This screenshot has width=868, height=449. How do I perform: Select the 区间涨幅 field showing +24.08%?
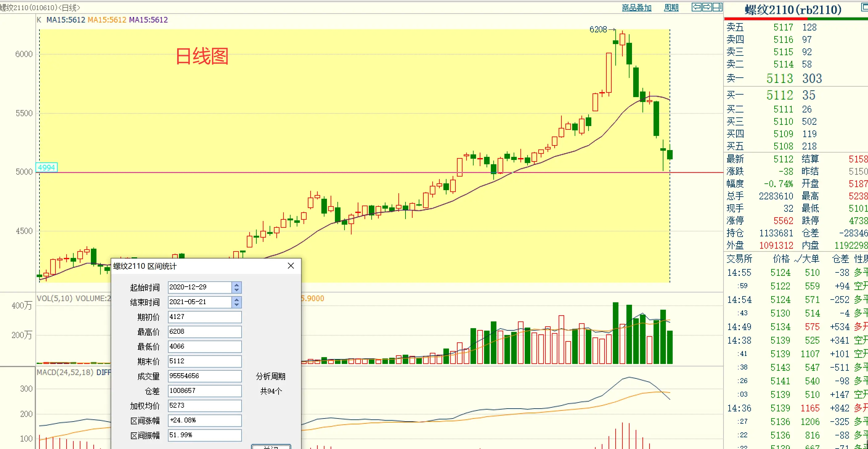tap(205, 420)
